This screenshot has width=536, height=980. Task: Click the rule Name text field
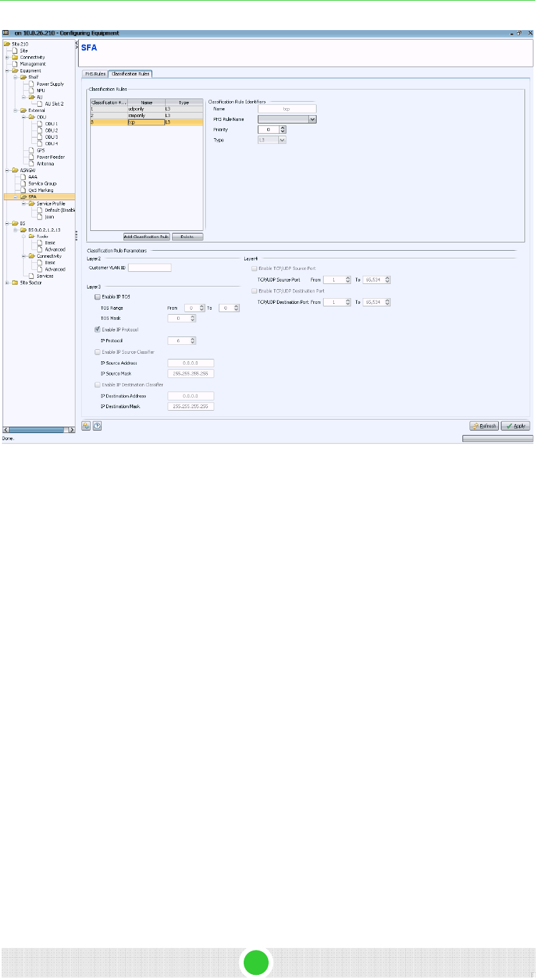287,109
